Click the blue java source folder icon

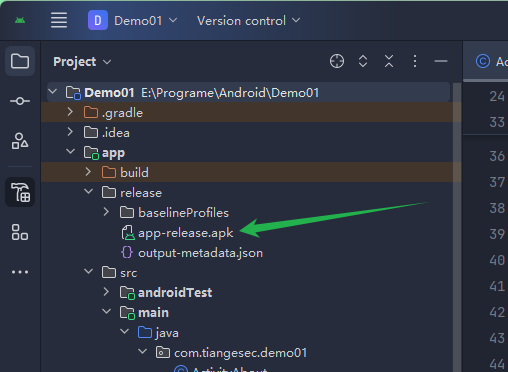click(145, 332)
